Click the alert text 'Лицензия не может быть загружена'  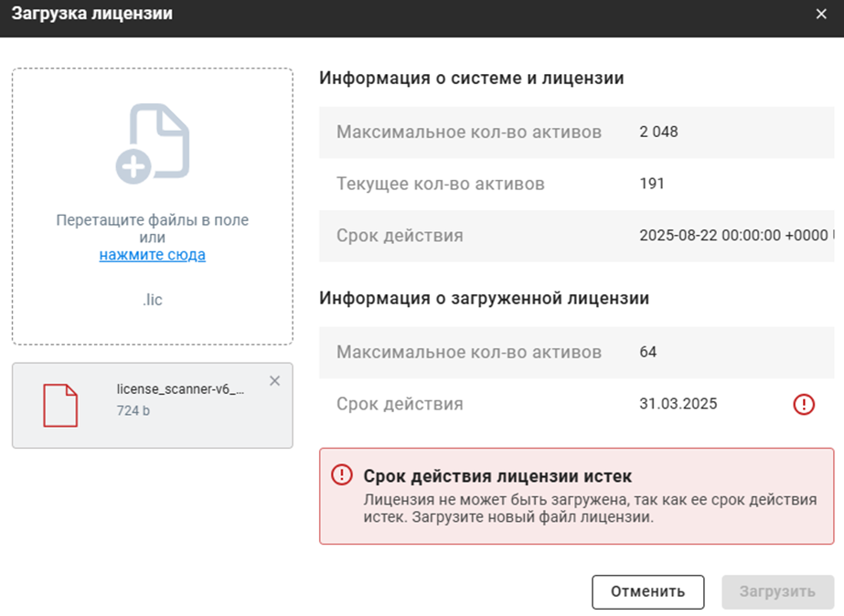click(496, 500)
